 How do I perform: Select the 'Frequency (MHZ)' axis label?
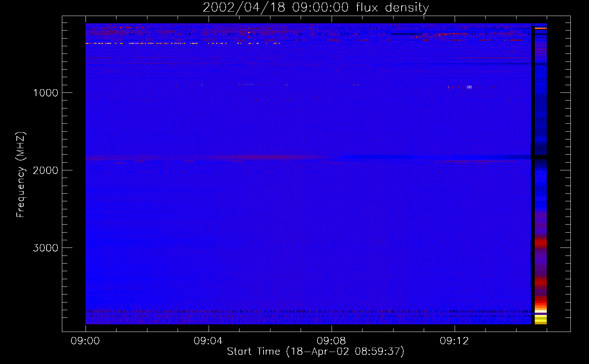[x=21, y=175]
